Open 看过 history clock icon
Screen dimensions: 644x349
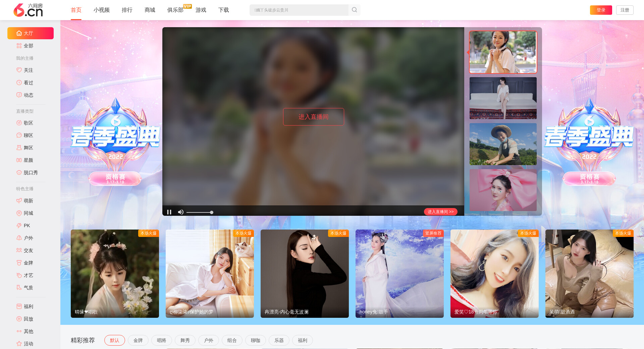click(19, 83)
